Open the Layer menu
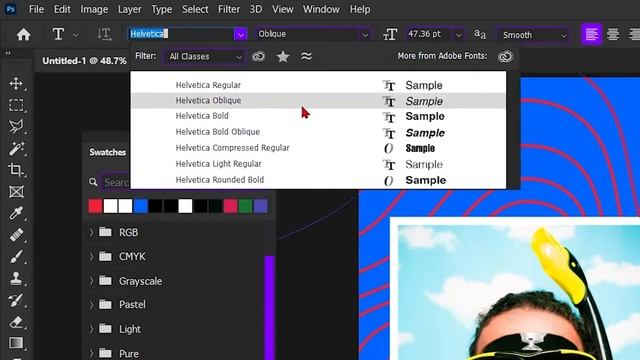640x360 pixels. pos(130,9)
